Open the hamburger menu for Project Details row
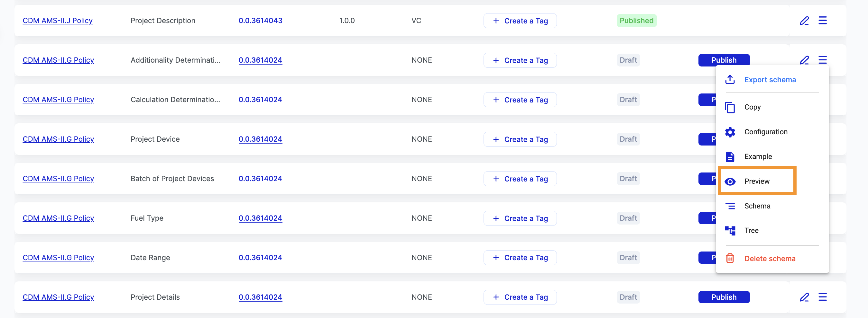868x318 pixels. [823, 297]
